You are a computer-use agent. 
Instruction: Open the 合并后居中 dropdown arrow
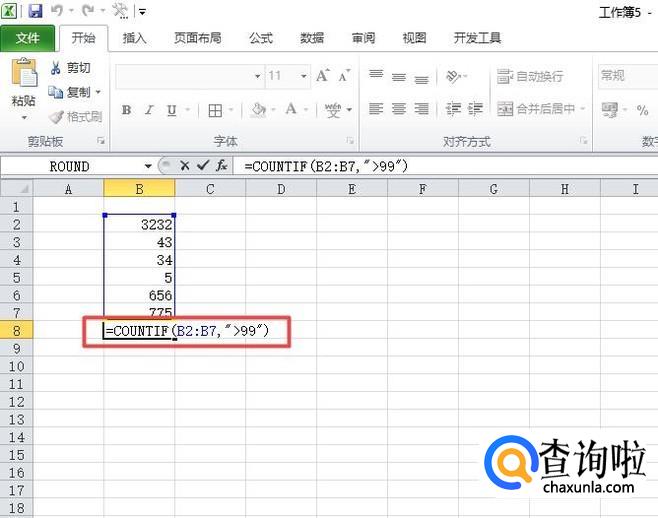coord(582,109)
